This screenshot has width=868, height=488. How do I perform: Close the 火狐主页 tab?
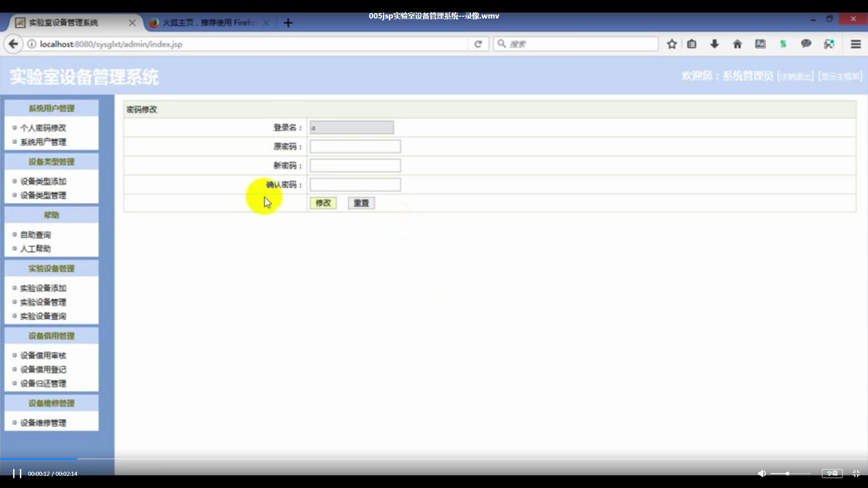(x=266, y=23)
